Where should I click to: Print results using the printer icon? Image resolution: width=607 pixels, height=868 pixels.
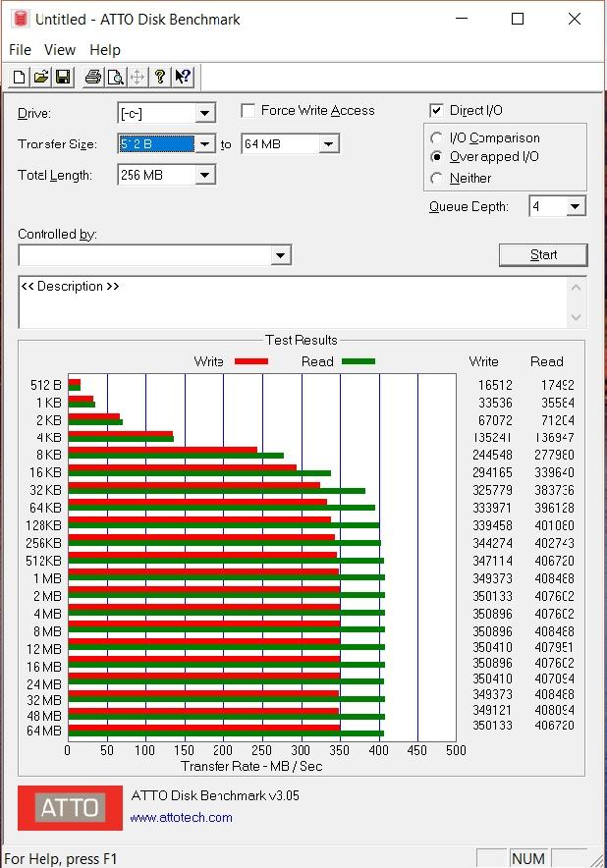coord(93,77)
